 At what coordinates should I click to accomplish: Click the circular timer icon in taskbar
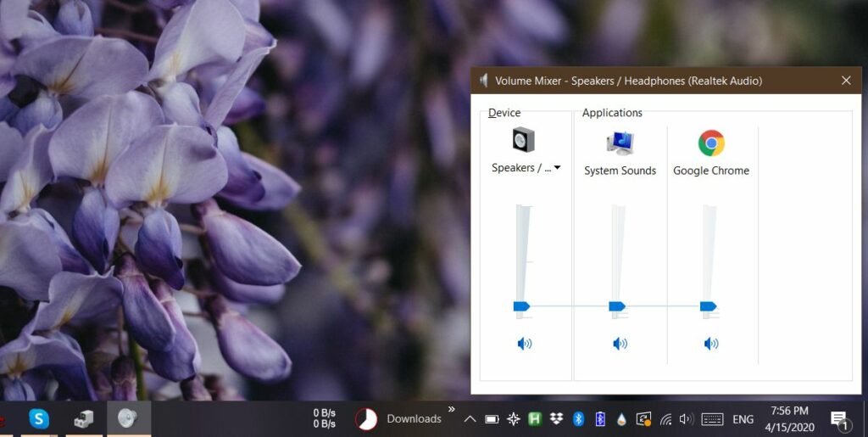(366, 419)
